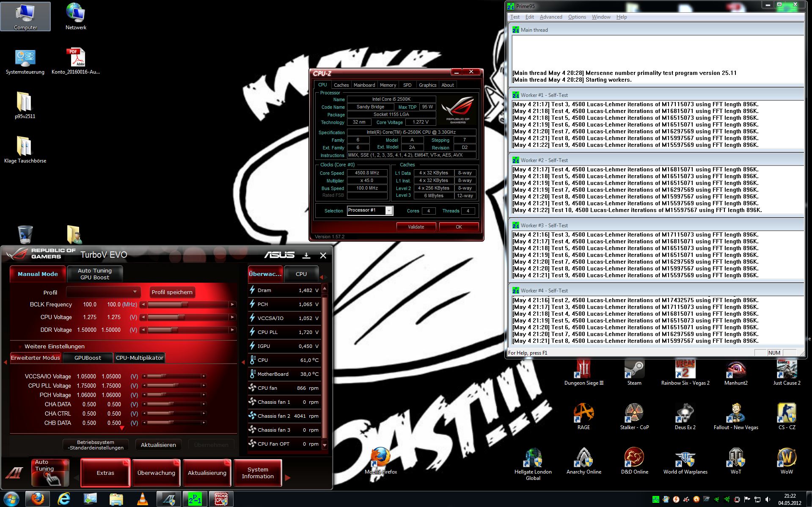
Task: Collapse Weitere Einstellungen section
Action: [x=20, y=346]
